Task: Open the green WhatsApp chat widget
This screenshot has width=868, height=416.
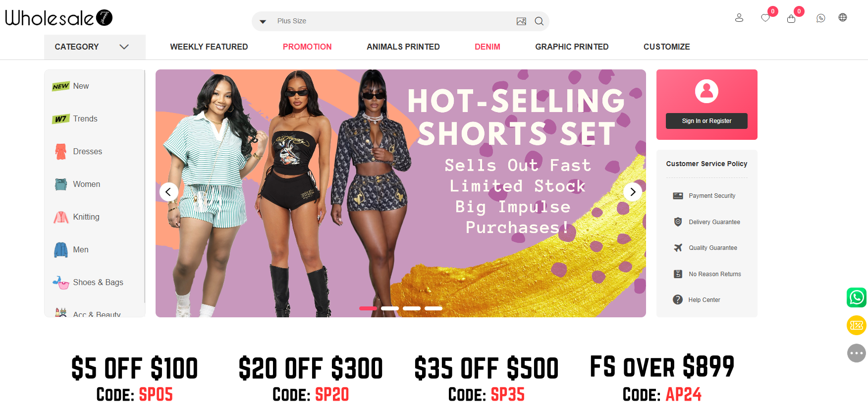Action: point(857,297)
